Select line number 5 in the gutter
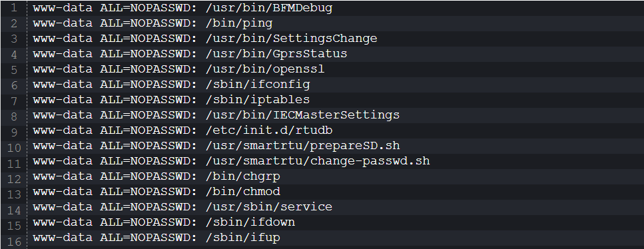The width and height of the screenshot is (644, 249). [x=15, y=70]
